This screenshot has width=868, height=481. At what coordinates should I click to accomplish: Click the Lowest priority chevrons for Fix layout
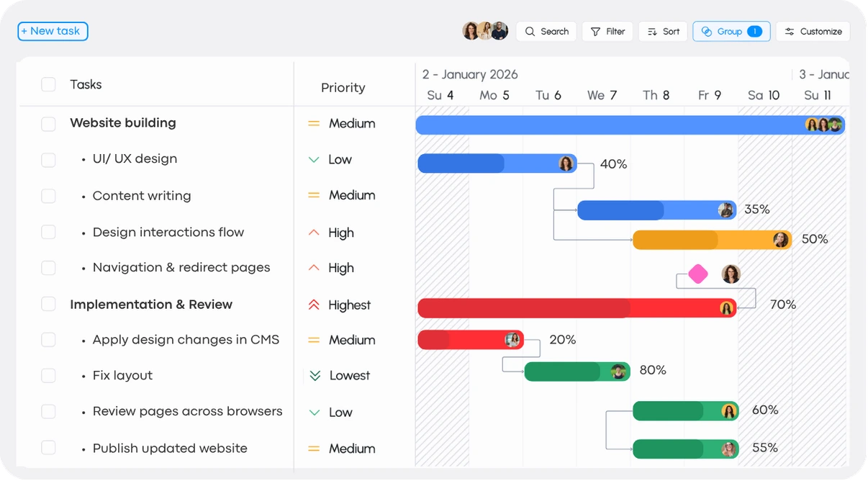tap(314, 375)
